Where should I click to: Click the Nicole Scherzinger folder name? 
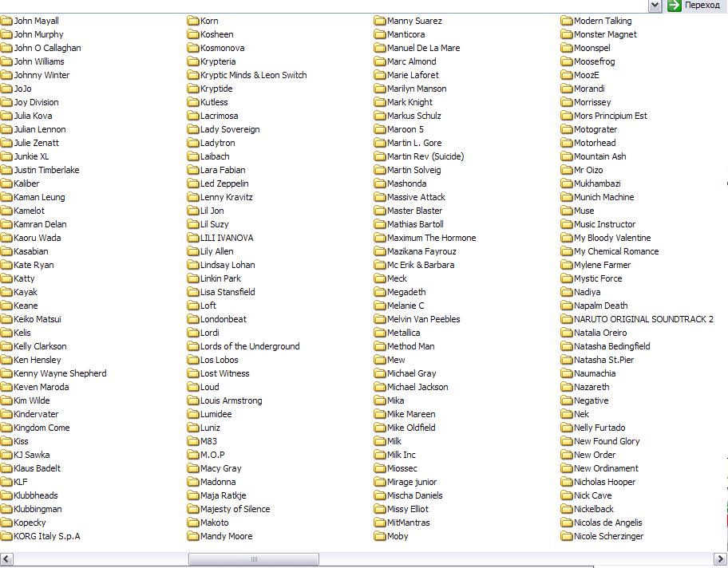pyautogui.click(x=609, y=536)
